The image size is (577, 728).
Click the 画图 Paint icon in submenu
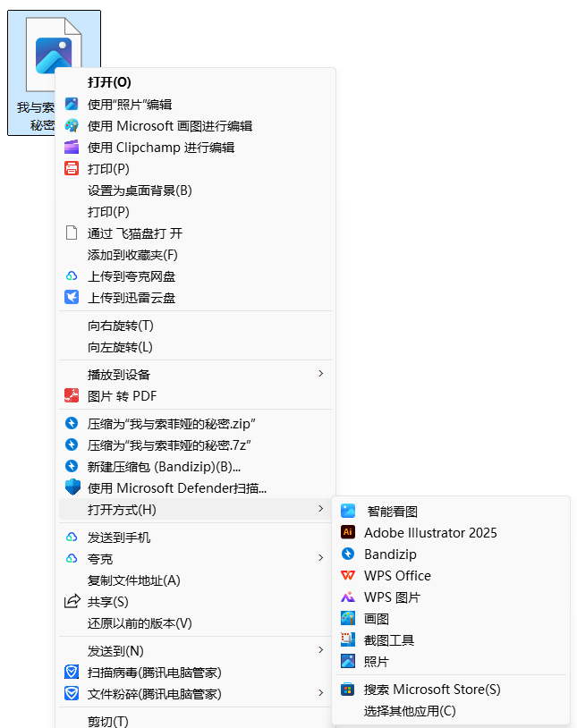(x=348, y=618)
